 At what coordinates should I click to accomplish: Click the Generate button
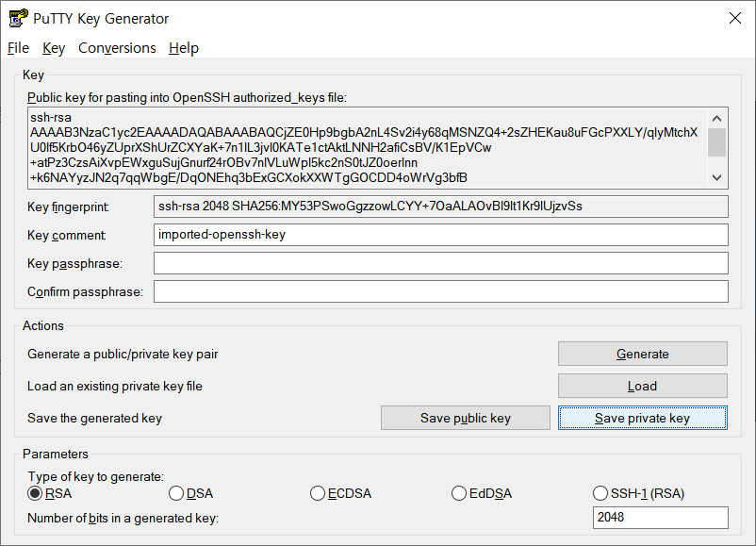(643, 354)
